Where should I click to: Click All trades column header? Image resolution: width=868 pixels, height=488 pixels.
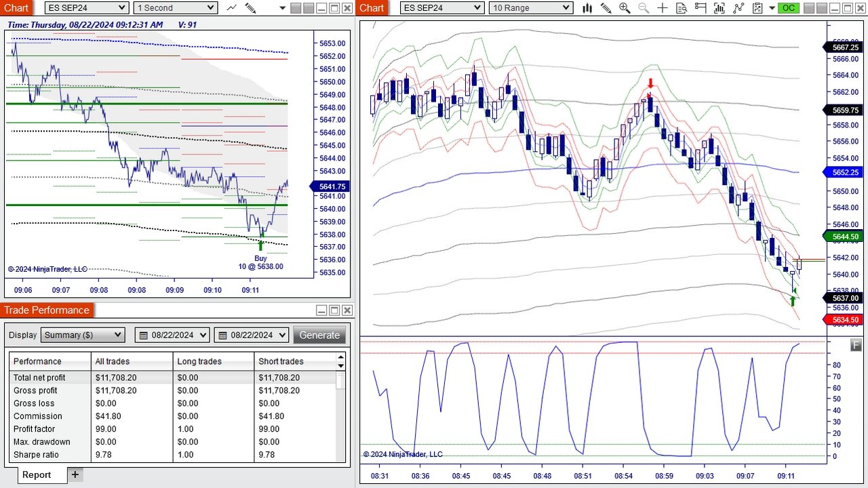[x=132, y=361]
